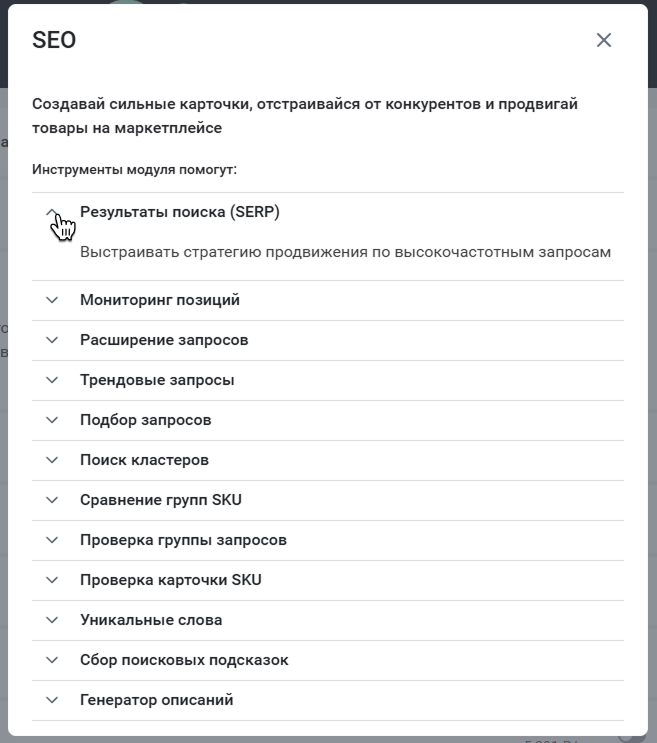Expand Проверка карточки SKU chevron arrow
Screen dimensions: 657x743
52,580
